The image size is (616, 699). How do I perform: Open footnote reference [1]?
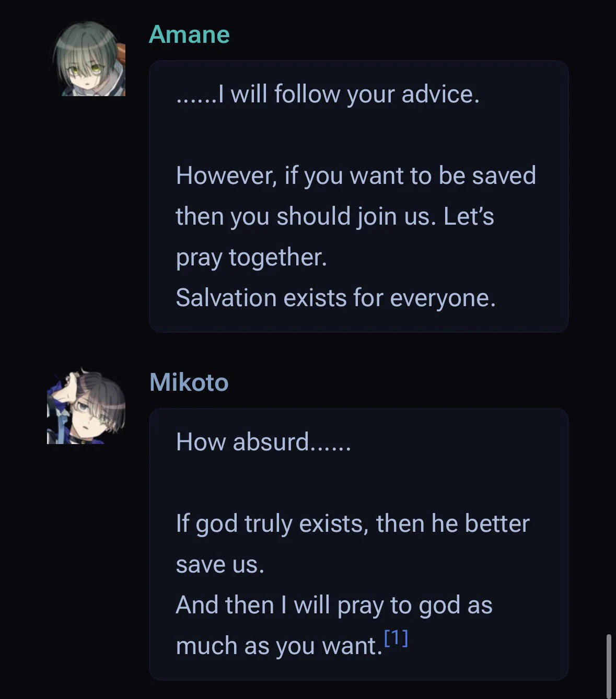point(396,638)
